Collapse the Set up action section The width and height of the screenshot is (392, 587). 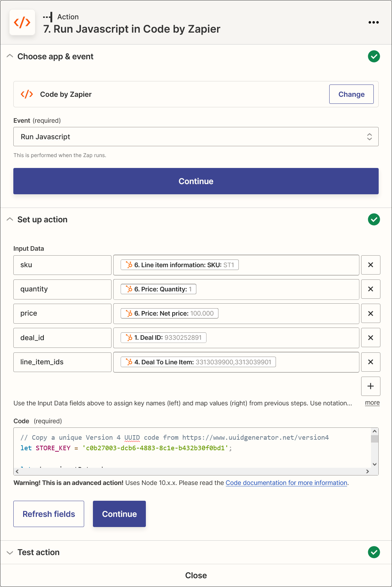[x=10, y=219]
